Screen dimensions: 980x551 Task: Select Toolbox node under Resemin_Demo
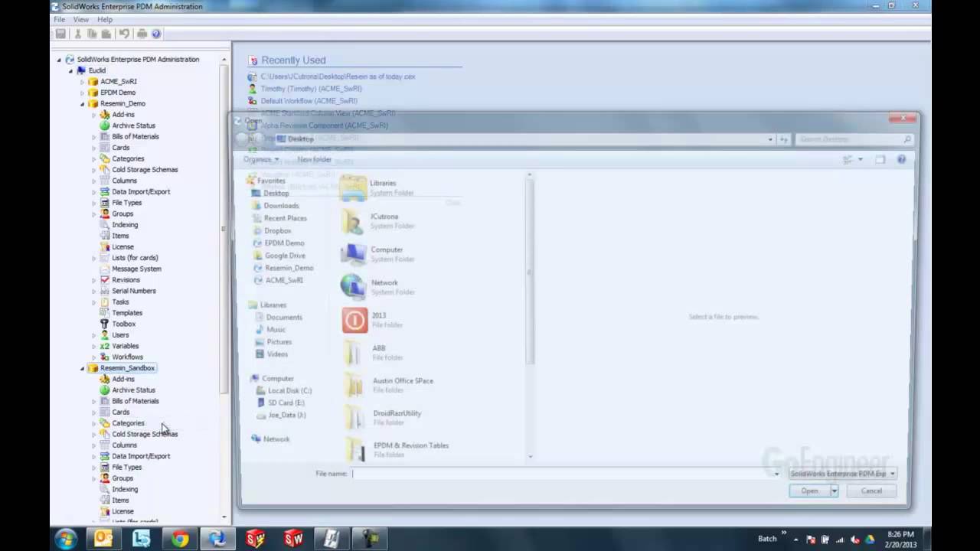point(123,324)
